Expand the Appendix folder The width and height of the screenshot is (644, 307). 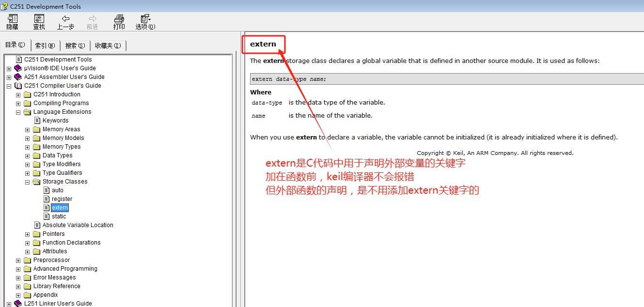[18, 295]
